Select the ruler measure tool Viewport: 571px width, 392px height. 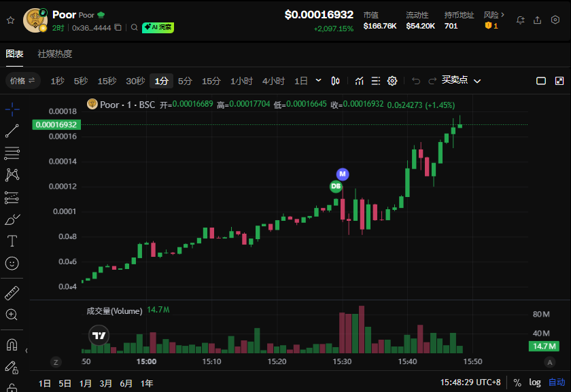12,293
